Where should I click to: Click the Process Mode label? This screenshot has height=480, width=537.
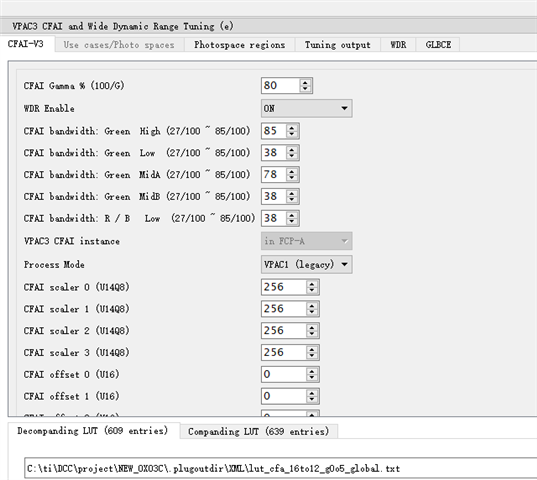coord(54,265)
